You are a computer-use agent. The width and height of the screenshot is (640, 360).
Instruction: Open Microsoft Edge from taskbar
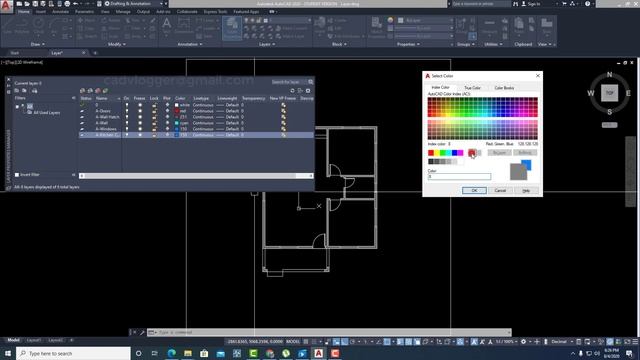pyautogui.click(x=171, y=353)
